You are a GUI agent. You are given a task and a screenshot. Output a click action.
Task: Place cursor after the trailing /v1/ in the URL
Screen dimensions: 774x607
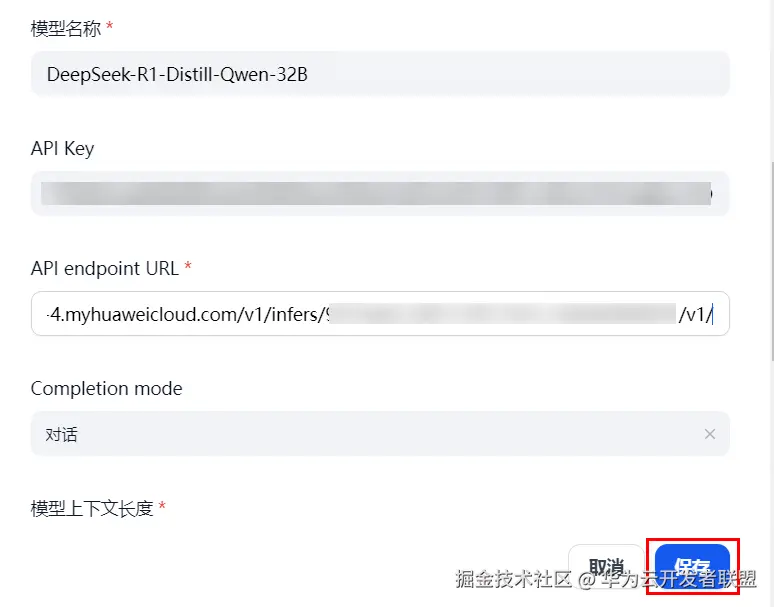713,314
